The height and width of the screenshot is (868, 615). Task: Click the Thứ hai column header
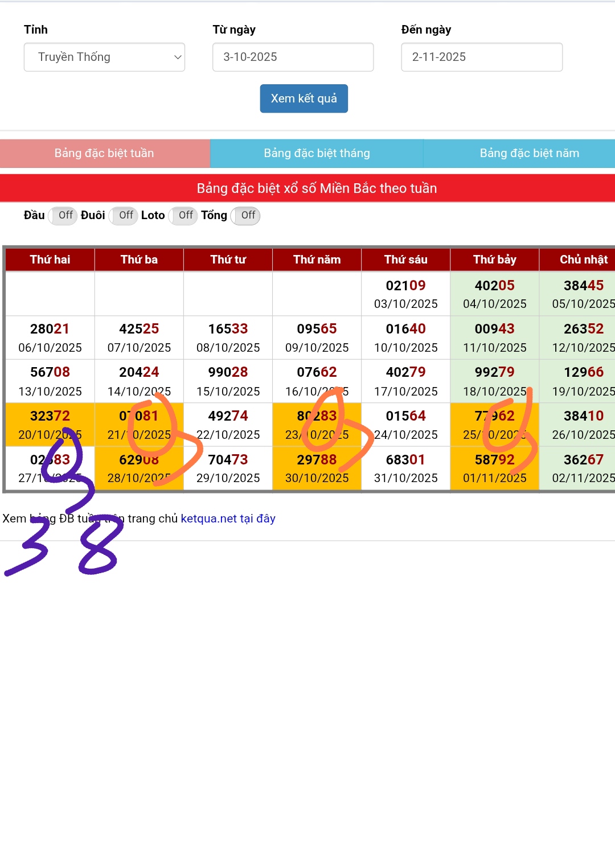[x=50, y=260]
